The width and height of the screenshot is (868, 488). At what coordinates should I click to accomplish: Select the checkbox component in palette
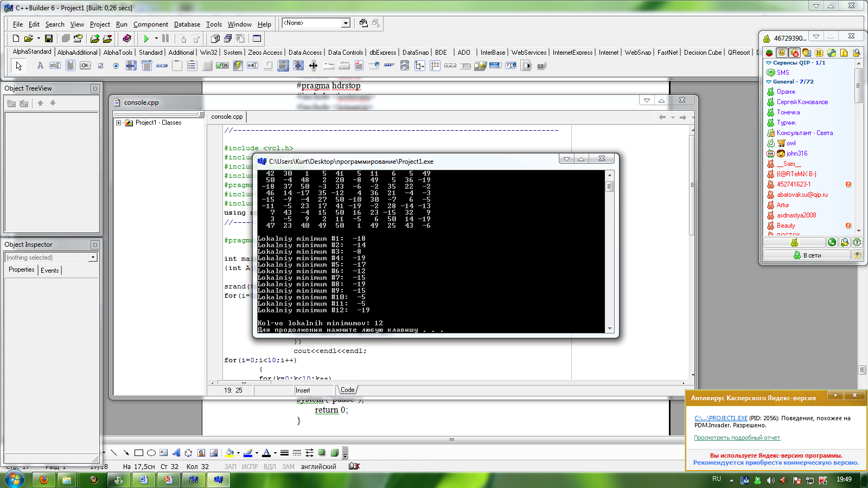tap(100, 66)
